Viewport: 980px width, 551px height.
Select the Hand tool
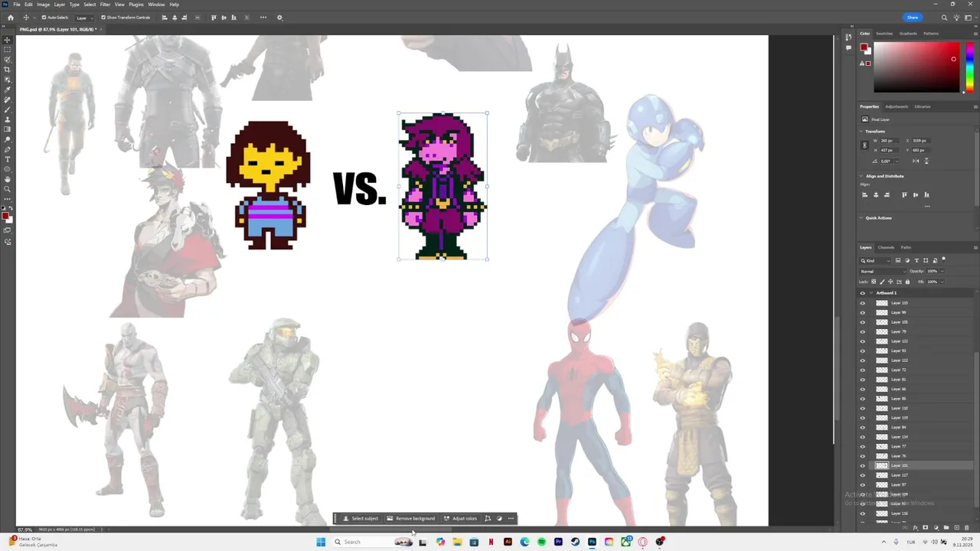click(8, 179)
